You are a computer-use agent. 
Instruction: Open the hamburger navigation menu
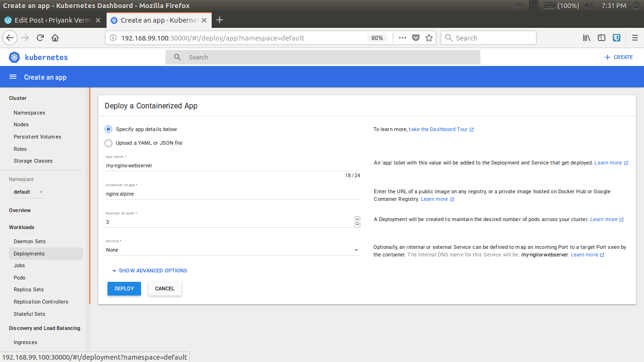point(13,77)
